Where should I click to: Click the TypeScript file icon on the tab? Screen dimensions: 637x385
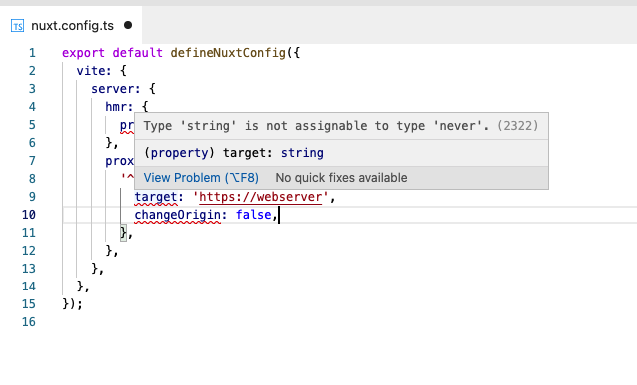point(17,26)
